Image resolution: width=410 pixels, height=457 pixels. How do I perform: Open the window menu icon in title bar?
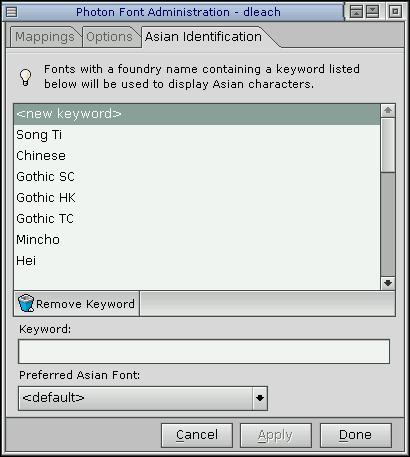[x=11, y=12]
